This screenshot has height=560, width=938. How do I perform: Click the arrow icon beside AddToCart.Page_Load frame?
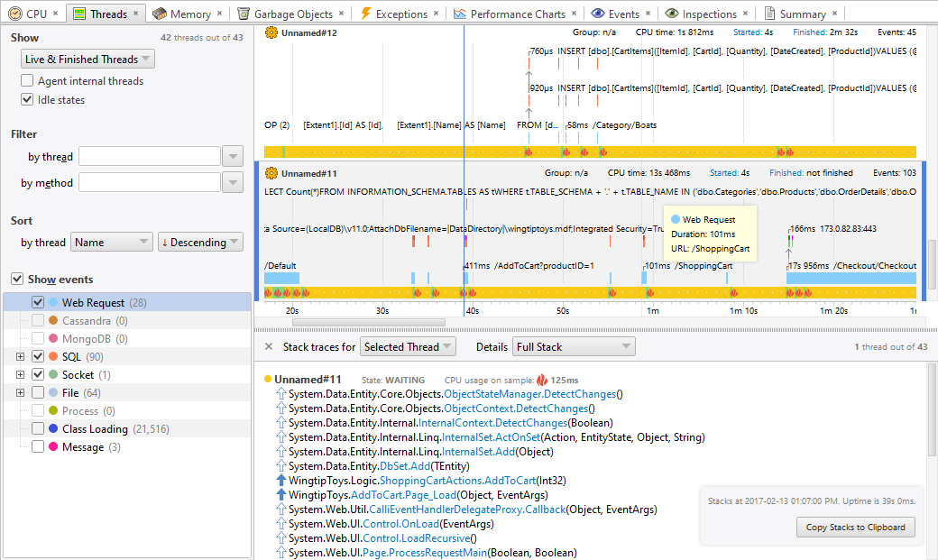(281, 495)
